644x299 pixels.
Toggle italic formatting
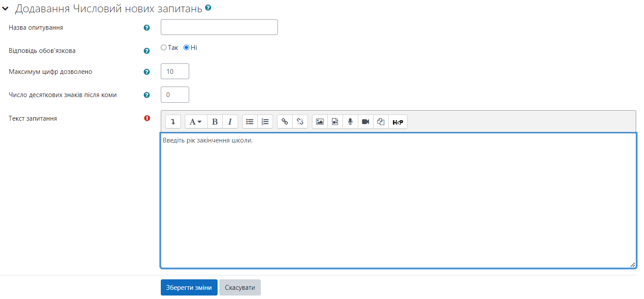click(x=230, y=122)
